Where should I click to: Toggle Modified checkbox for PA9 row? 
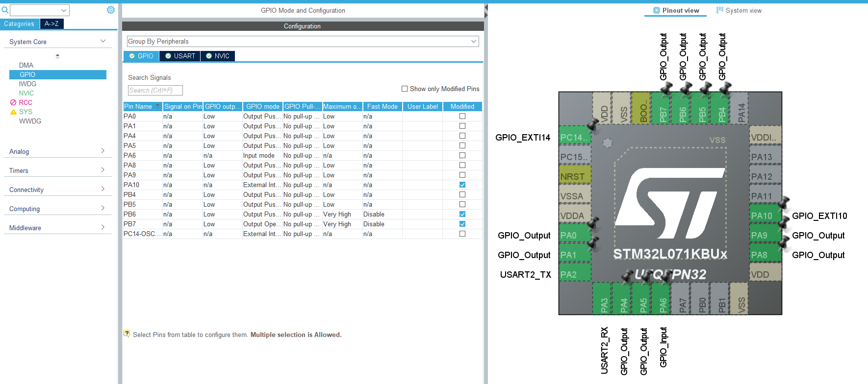462,175
